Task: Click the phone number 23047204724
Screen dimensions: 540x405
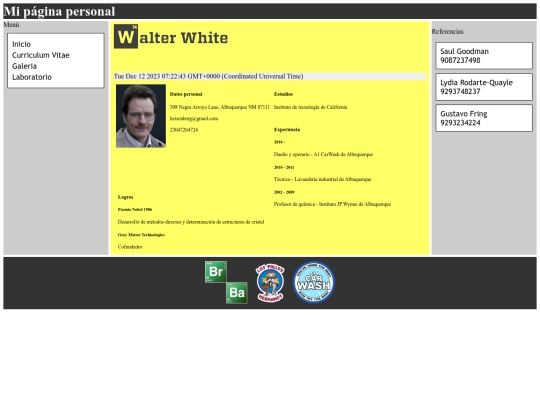Action: 184,130
